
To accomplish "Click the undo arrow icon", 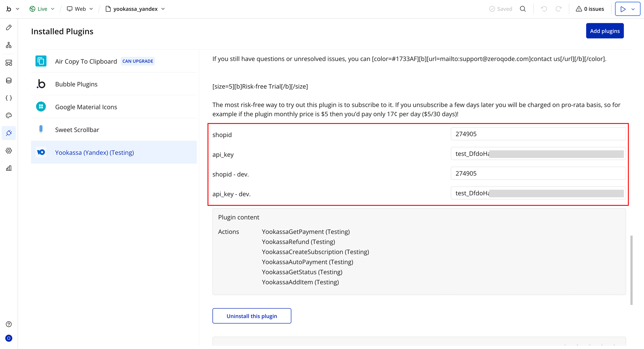I will point(544,9).
